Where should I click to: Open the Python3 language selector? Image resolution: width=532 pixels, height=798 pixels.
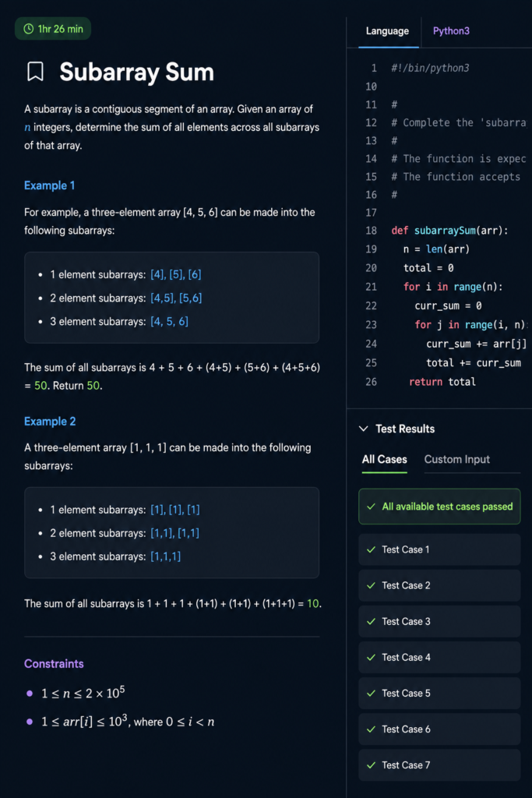click(x=451, y=31)
